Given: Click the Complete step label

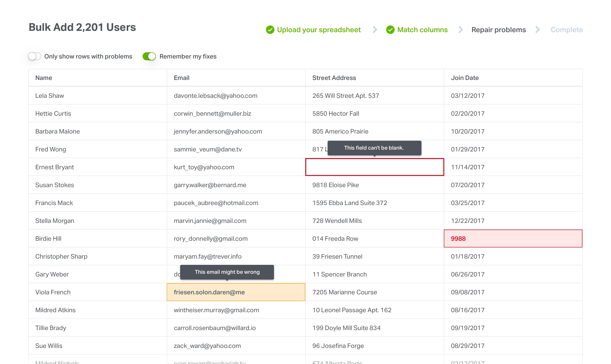Looking at the screenshot, I should [566, 30].
